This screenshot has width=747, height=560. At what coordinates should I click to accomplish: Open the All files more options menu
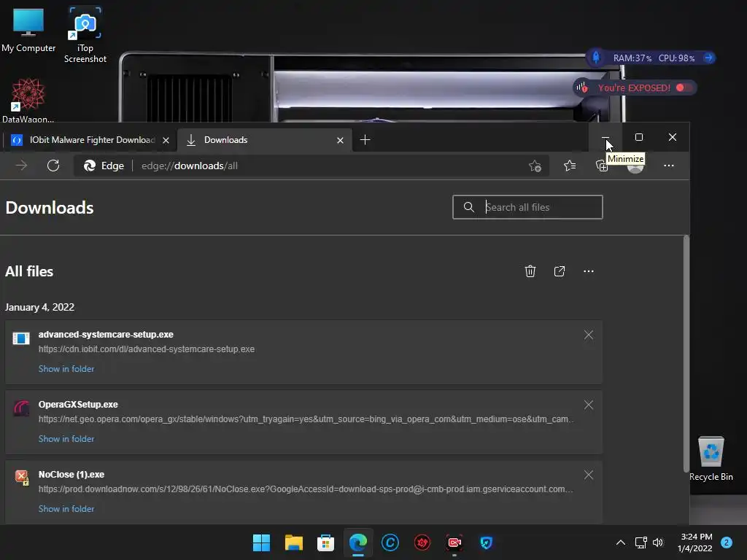click(589, 271)
